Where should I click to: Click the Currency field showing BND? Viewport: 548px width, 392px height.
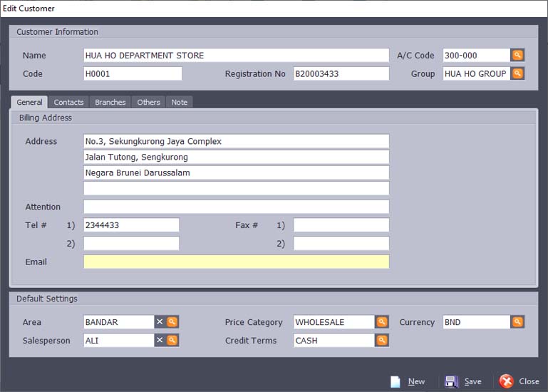tap(476, 322)
